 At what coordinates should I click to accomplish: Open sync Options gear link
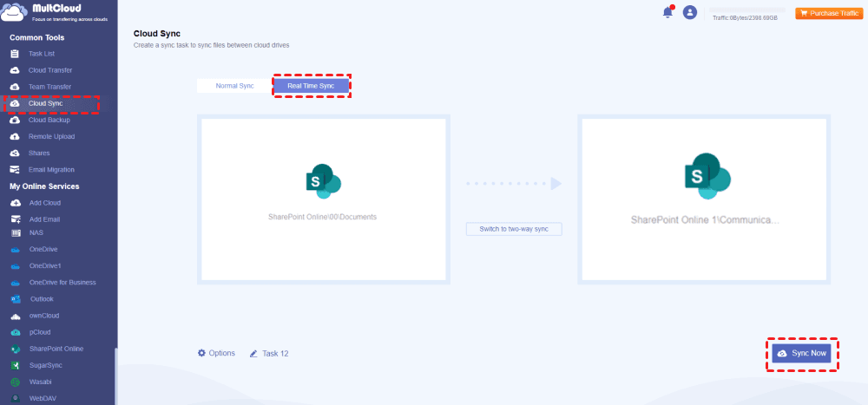click(x=216, y=353)
